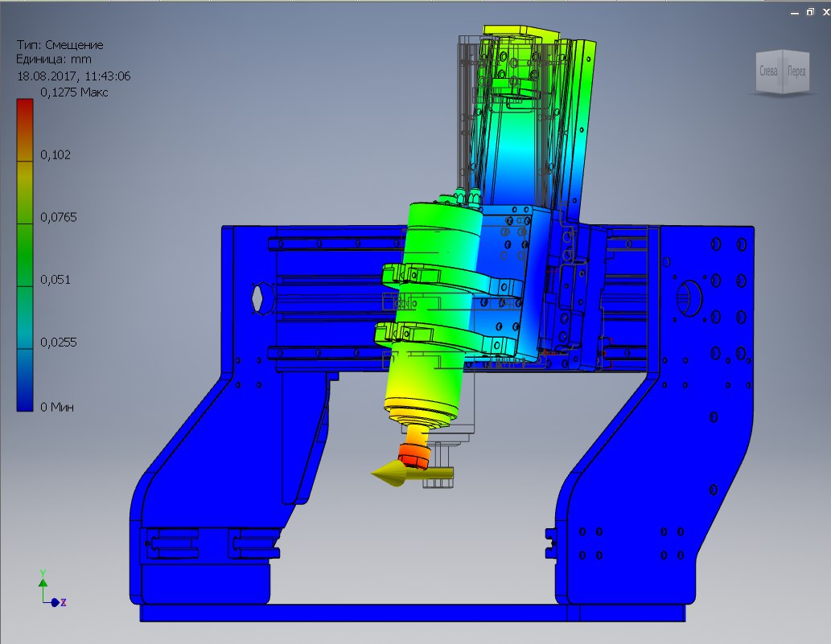Viewport: 831px width, 644px height.
Task: Click the green Y axis arrow of the triad
Action: click(x=43, y=583)
